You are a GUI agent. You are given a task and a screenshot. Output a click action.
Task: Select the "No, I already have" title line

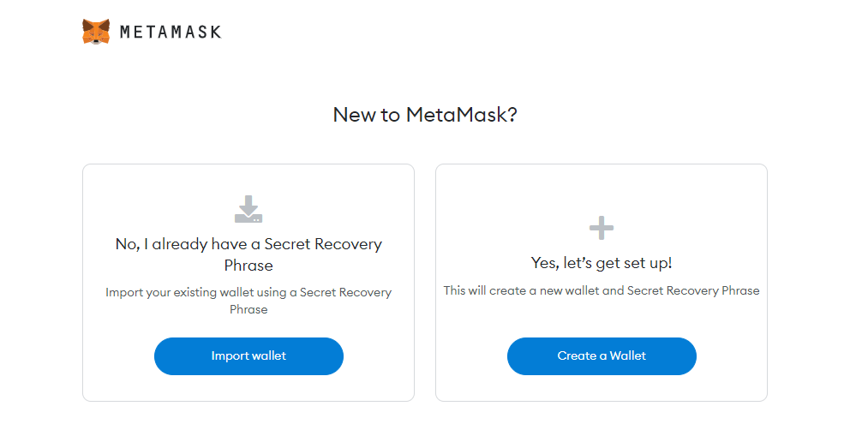pyautogui.click(x=248, y=244)
